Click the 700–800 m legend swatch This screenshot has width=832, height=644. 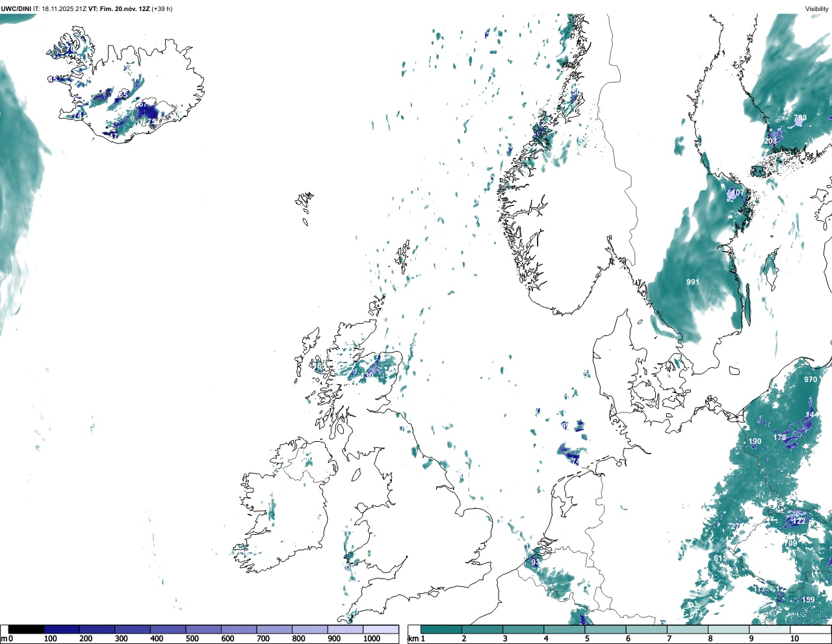pyautogui.click(x=274, y=630)
